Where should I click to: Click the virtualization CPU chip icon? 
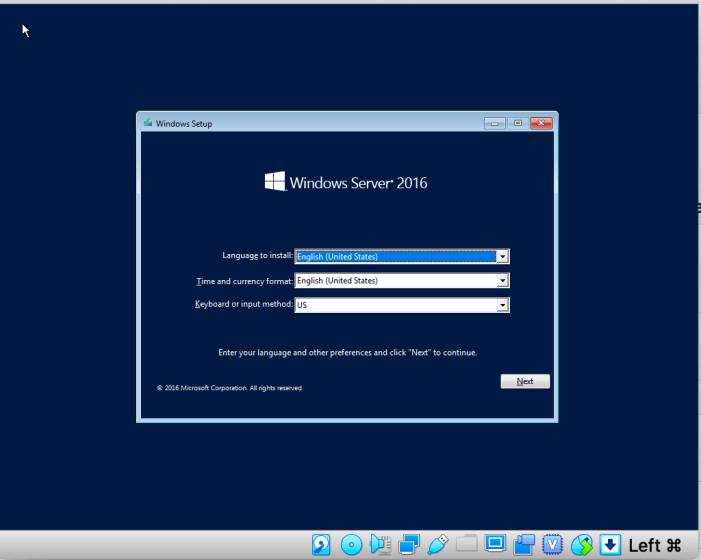(553, 545)
